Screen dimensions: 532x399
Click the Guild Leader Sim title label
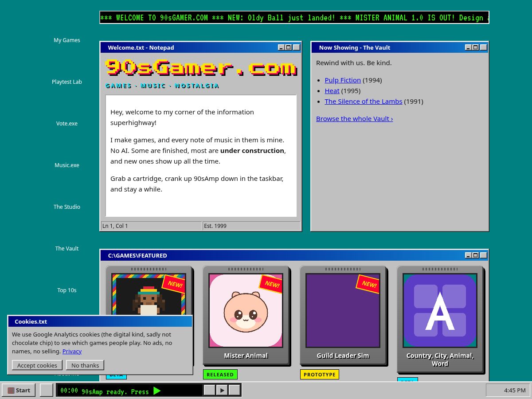(343, 356)
